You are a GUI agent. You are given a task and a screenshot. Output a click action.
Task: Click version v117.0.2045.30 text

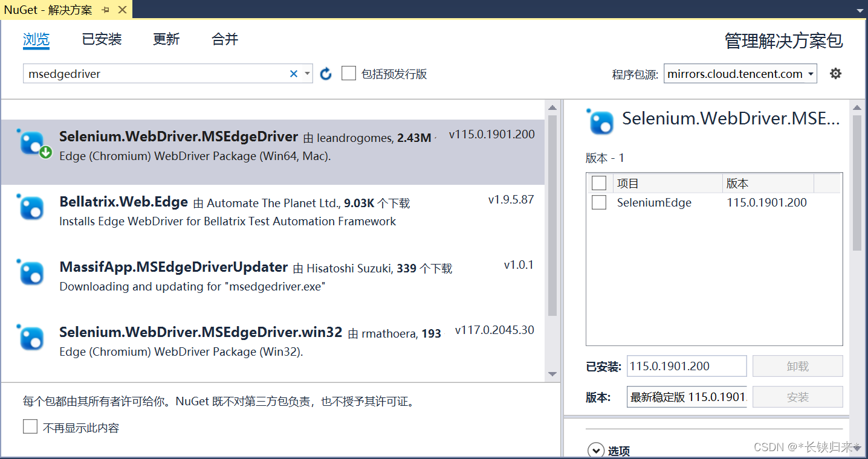(494, 330)
